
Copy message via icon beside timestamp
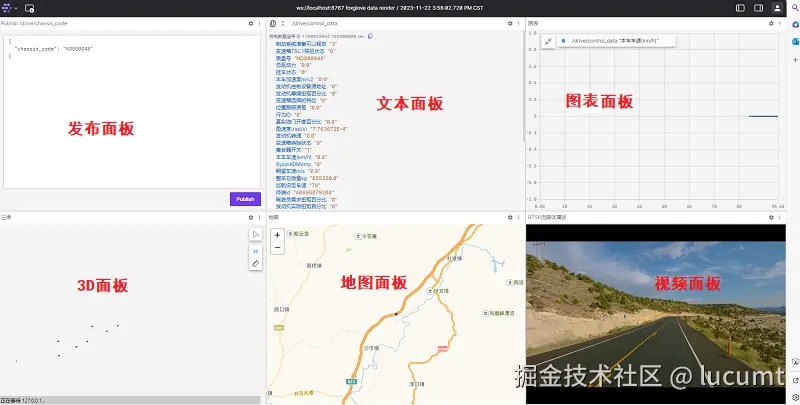click(x=370, y=36)
